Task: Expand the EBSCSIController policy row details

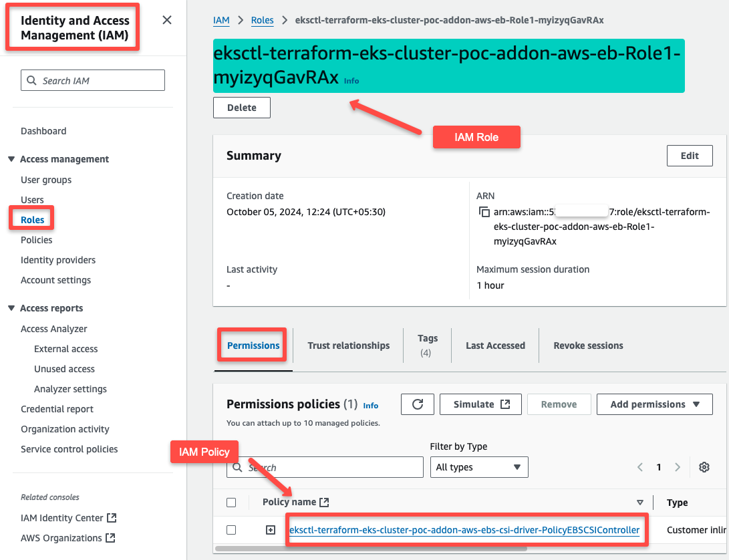Action: click(270, 529)
